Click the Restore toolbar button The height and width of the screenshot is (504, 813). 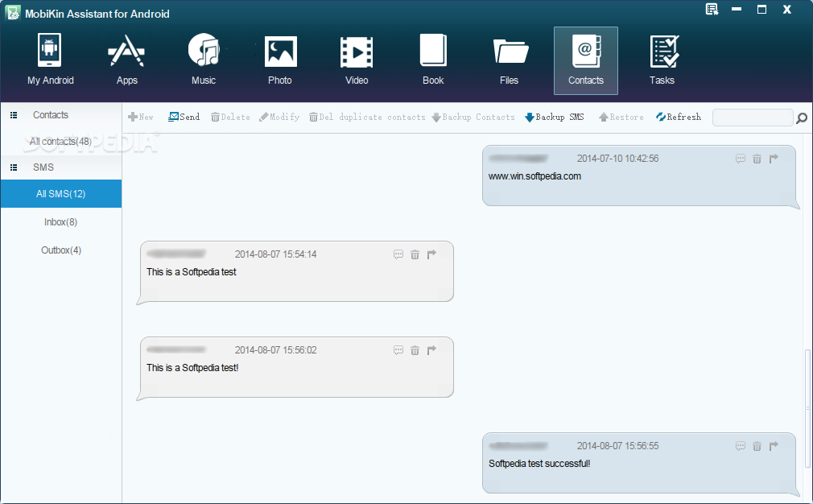621,118
